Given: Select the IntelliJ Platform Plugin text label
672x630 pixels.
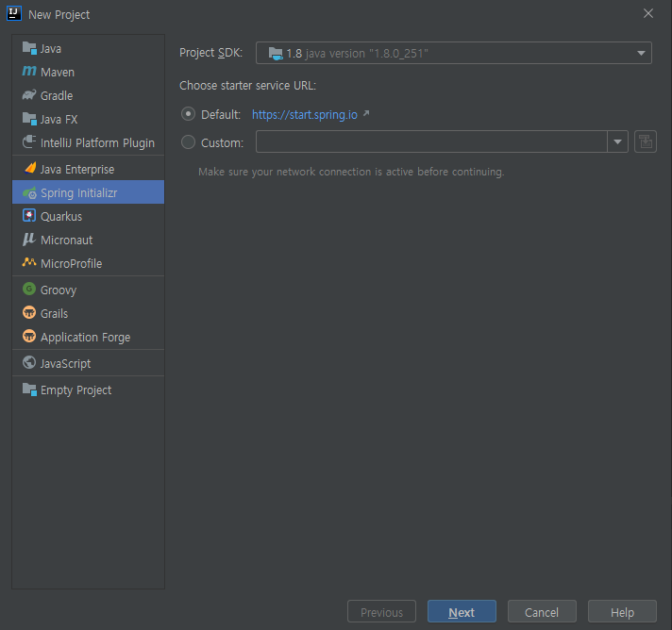Looking at the screenshot, I should [97, 143].
